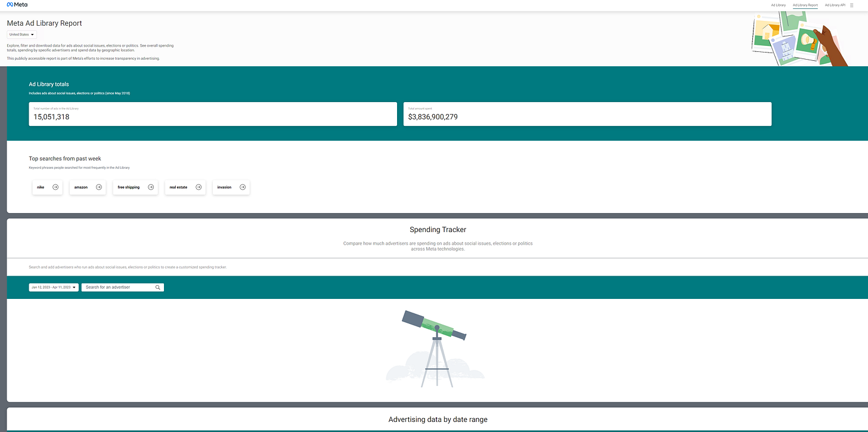Click the total amount spent $3,836,900,279
Screen dimensions: 868x432
(x=433, y=117)
